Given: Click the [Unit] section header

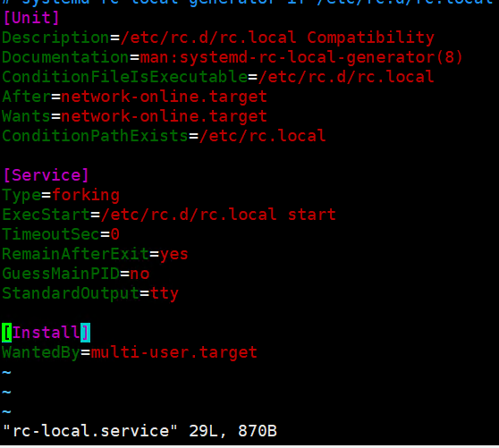Looking at the screenshot, I should click(x=31, y=18).
